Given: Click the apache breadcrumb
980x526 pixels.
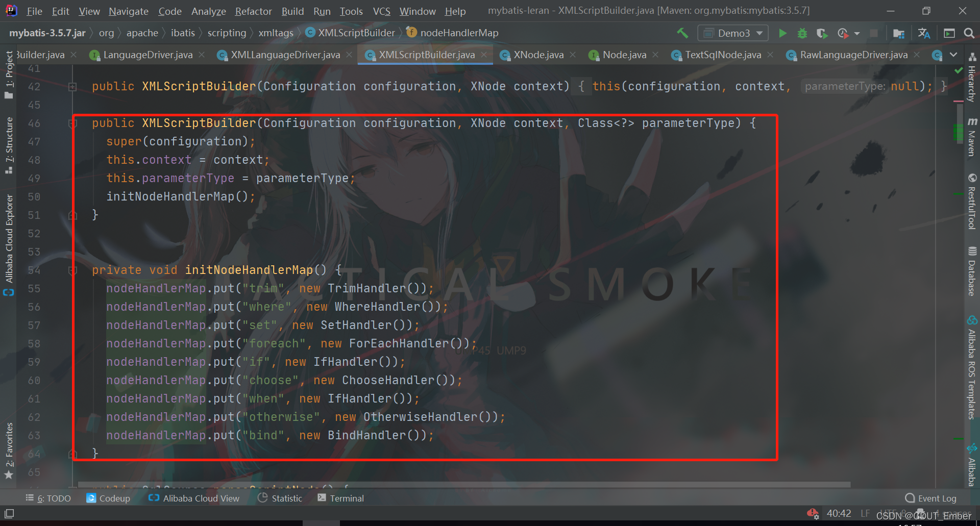Looking at the screenshot, I should (142, 33).
